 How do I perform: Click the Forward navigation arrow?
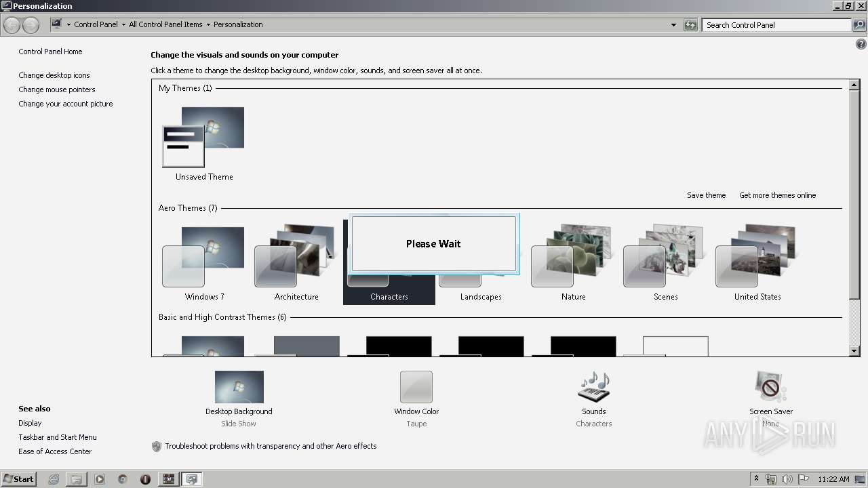click(31, 25)
